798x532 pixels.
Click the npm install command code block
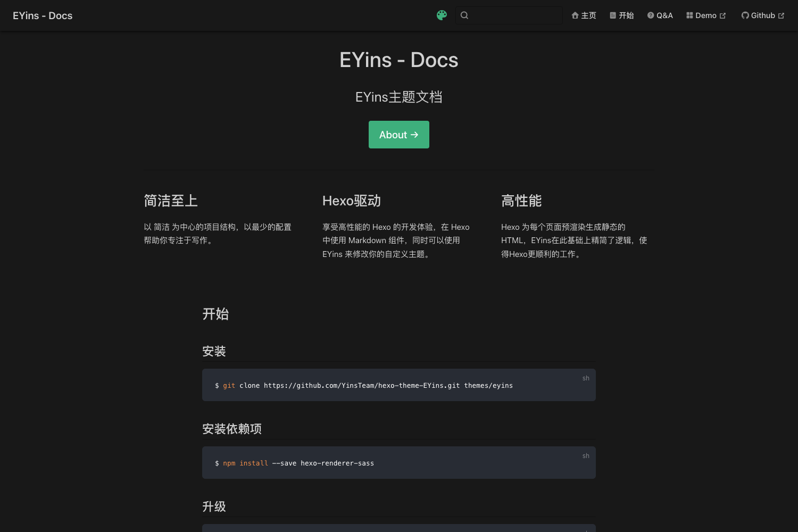[x=399, y=462]
